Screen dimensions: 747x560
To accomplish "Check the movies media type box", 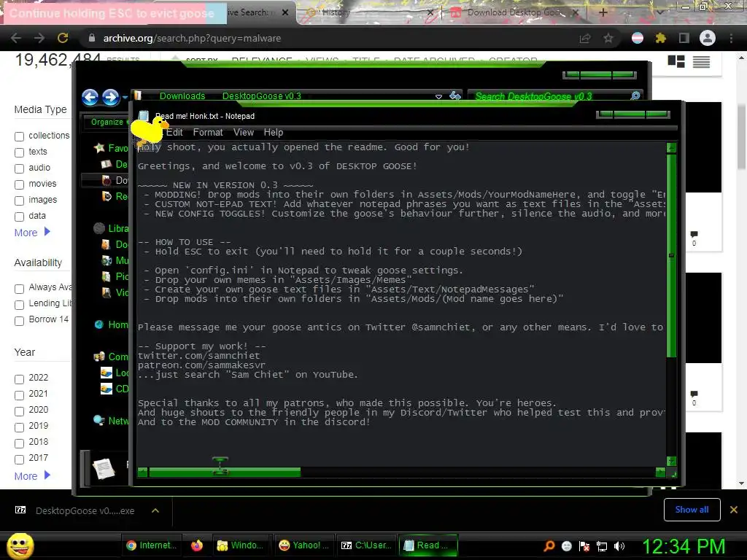I will 19,184.
